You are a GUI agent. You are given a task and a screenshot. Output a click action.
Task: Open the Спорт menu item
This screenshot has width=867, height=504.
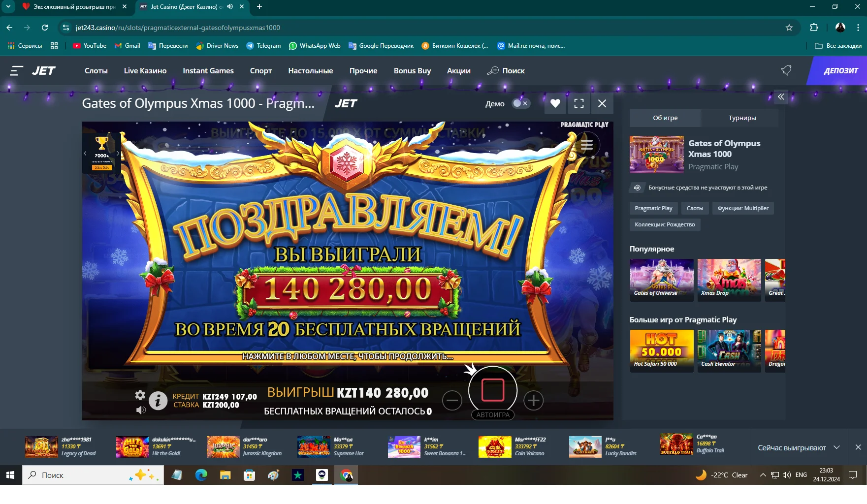pos(261,71)
